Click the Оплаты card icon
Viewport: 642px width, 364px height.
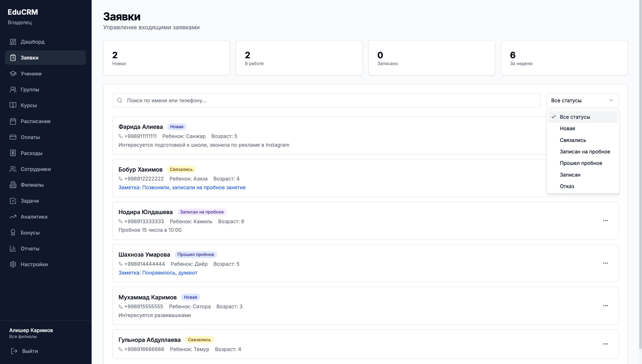tap(13, 137)
